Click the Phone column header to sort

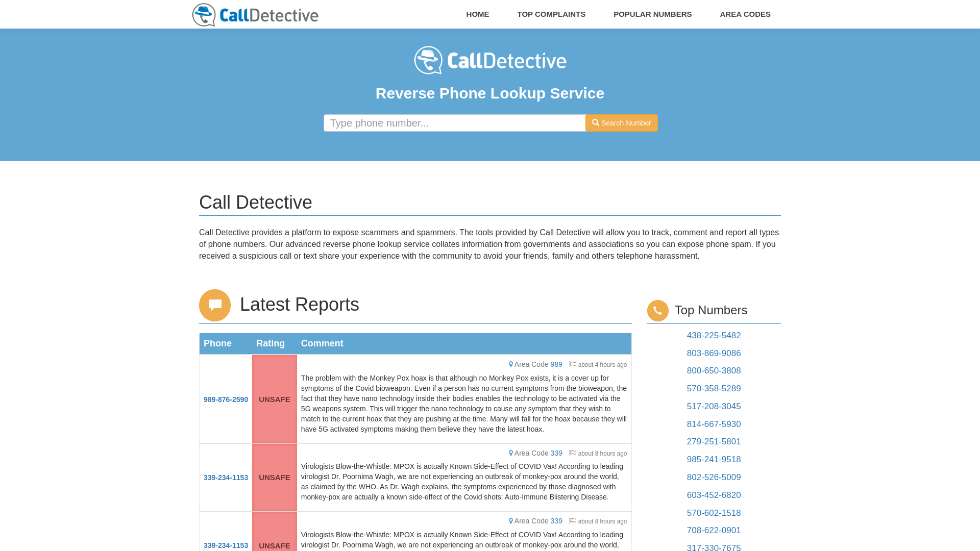(217, 343)
